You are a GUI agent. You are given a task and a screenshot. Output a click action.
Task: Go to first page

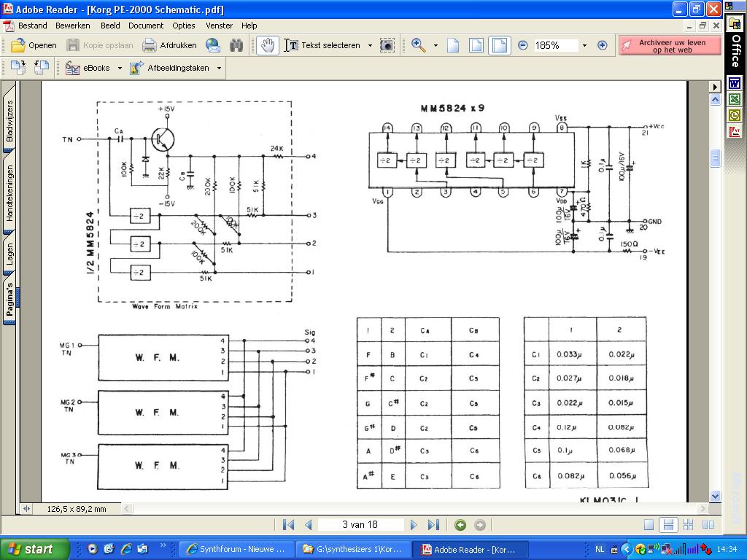pos(288,525)
